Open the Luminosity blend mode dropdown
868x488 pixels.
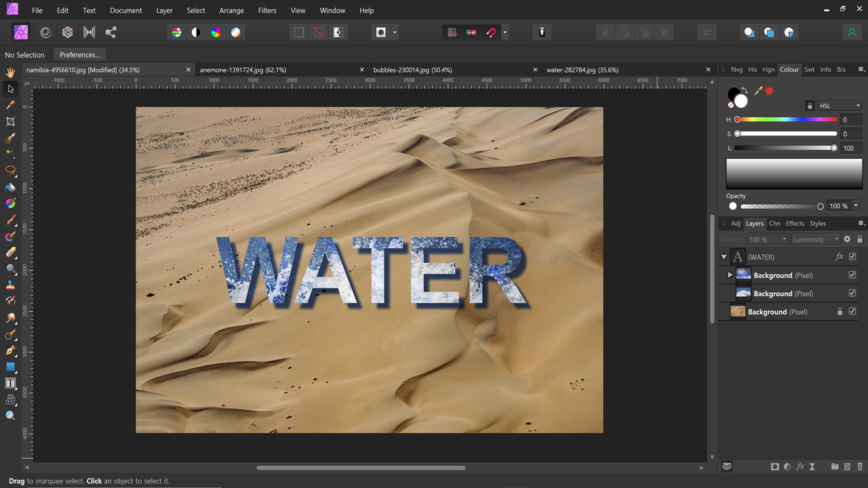point(816,239)
